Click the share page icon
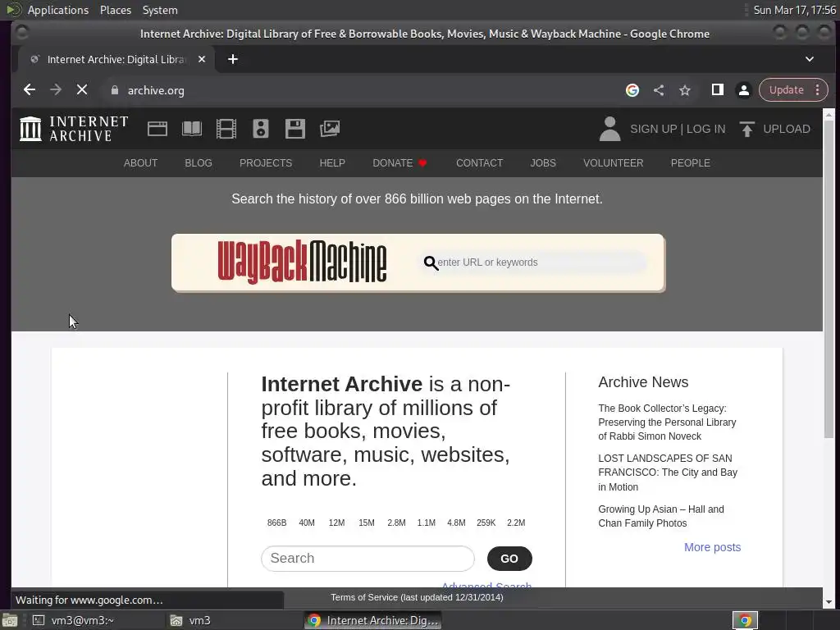The height and width of the screenshot is (630, 840). point(659,90)
